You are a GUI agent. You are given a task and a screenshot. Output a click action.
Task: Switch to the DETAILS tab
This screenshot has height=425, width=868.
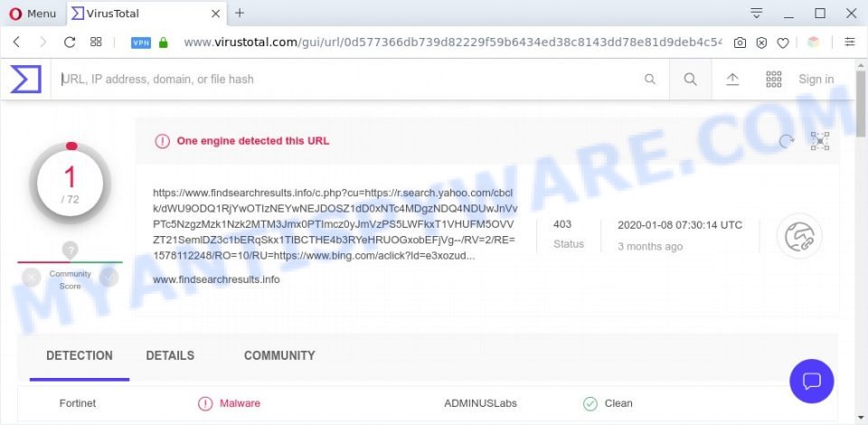pos(170,355)
